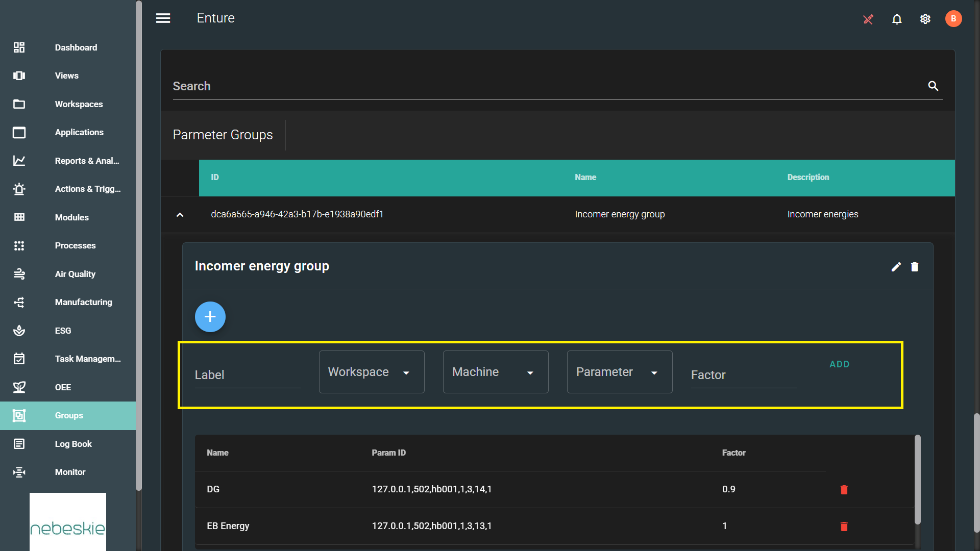The width and height of the screenshot is (980, 551).
Task: Click the Actions & Triggers alarm icon
Action: tap(19, 189)
